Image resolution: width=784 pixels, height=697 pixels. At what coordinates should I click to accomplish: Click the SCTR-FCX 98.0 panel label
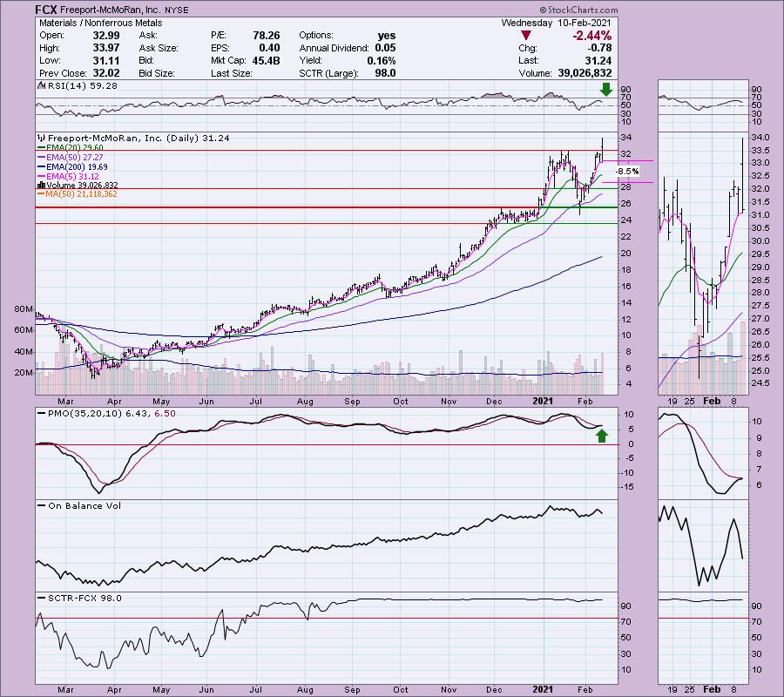coord(84,598)
